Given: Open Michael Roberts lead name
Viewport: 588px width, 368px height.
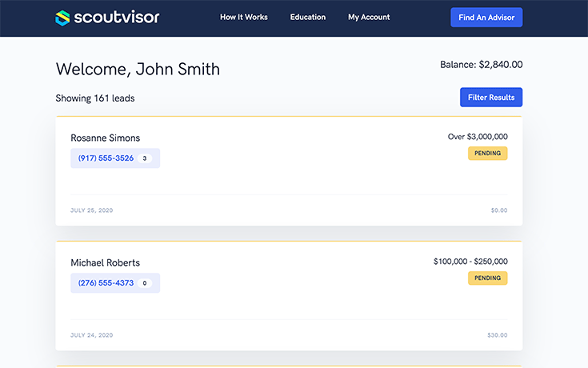Looking at the screenshot, I should 105,263.
